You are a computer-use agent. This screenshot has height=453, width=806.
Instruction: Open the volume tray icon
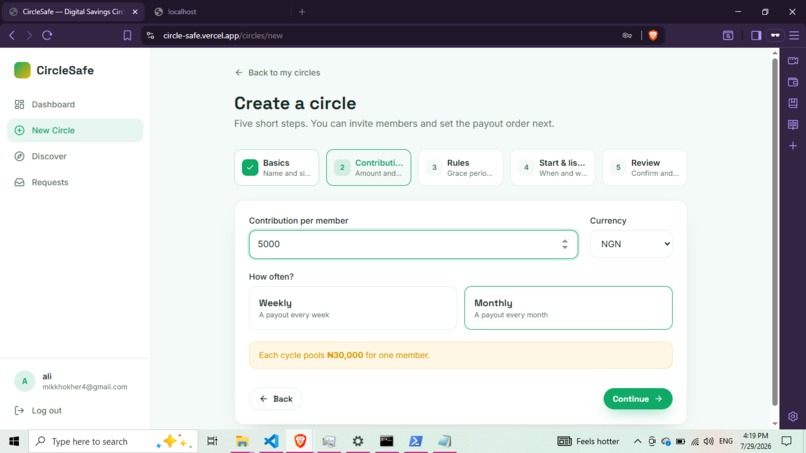709,441
